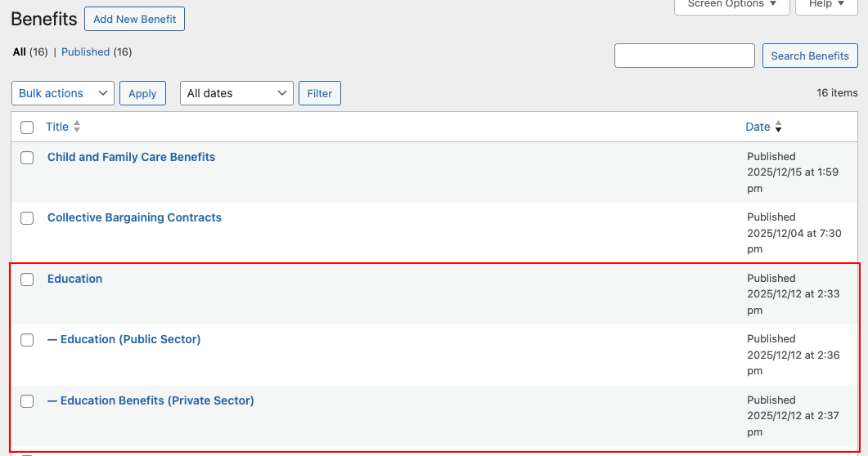The height and width of the screenshot is (456, 868).
Task: Open the Bulk actions dropdown
Action: click(63, 93)
